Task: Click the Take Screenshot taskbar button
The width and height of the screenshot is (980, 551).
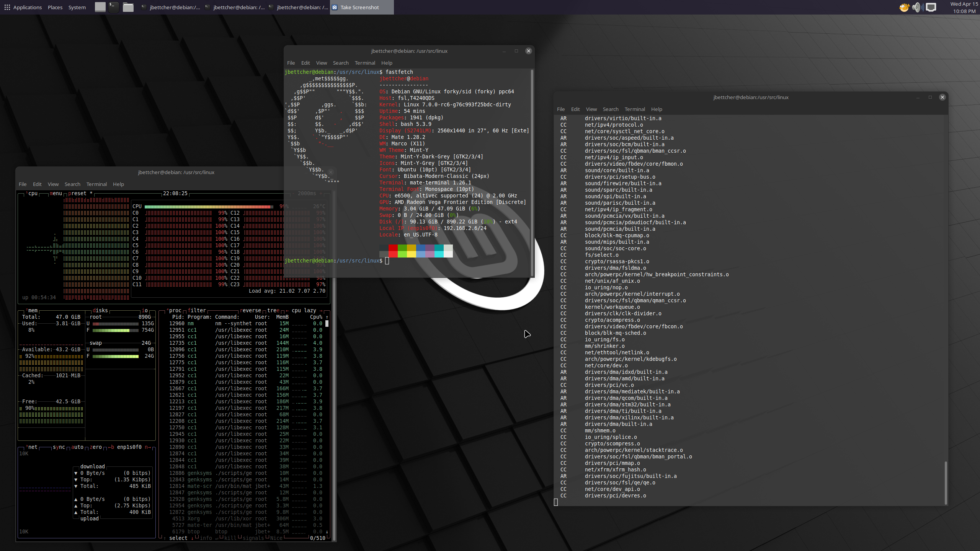Action: [x=362, y=7]
